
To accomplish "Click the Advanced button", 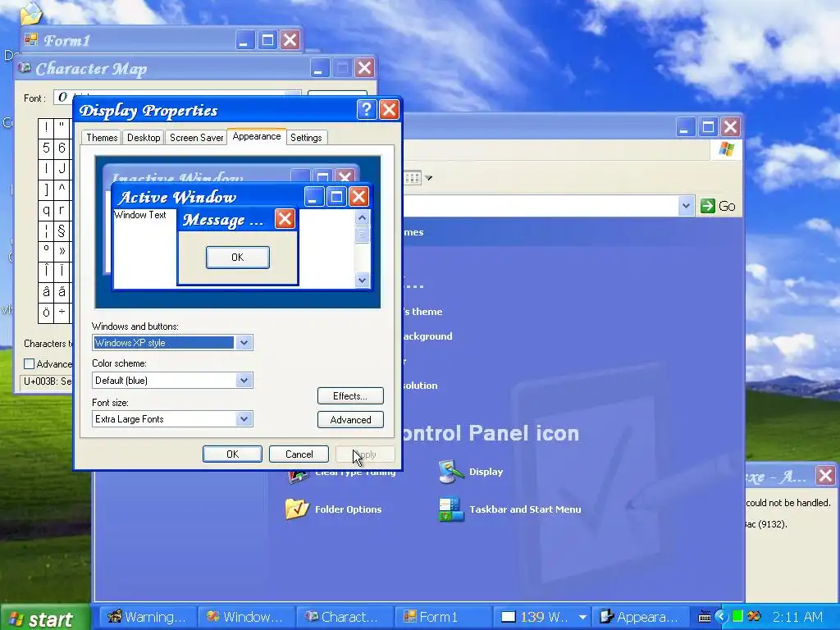I will (350, 419).
